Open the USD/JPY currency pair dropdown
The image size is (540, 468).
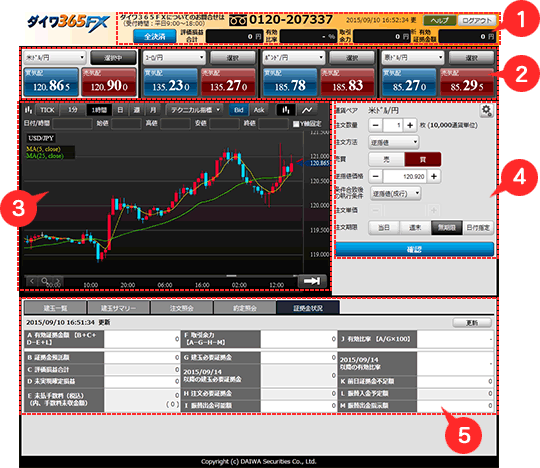(54, 58)
